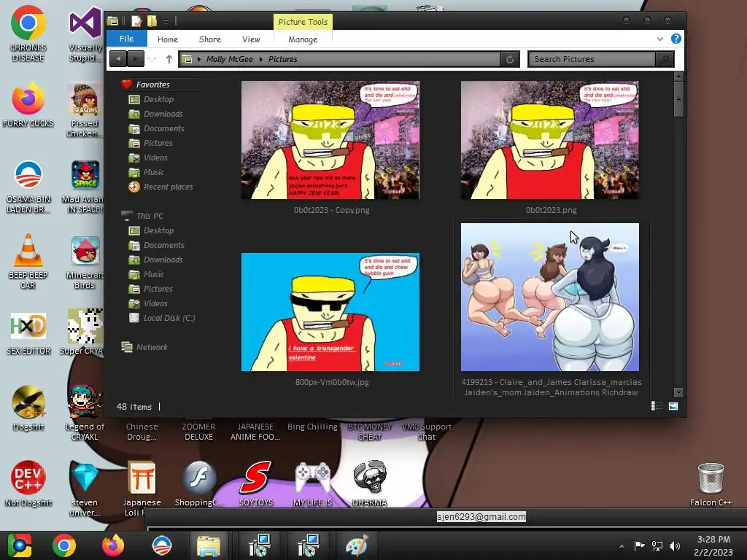Go back with the Back button
The width and height of the screenshot is (747, 560).
click(x=117, y=59)
